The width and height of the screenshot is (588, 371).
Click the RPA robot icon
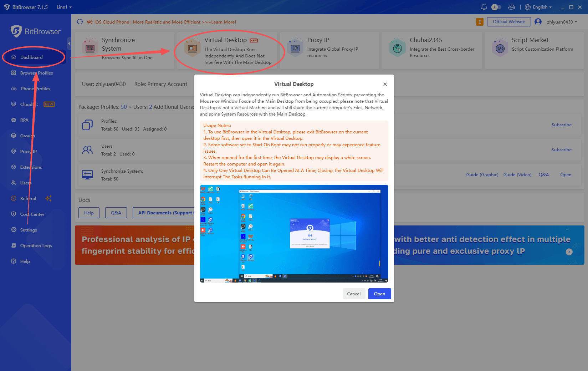pyautogui.click(x=14, y=120)
